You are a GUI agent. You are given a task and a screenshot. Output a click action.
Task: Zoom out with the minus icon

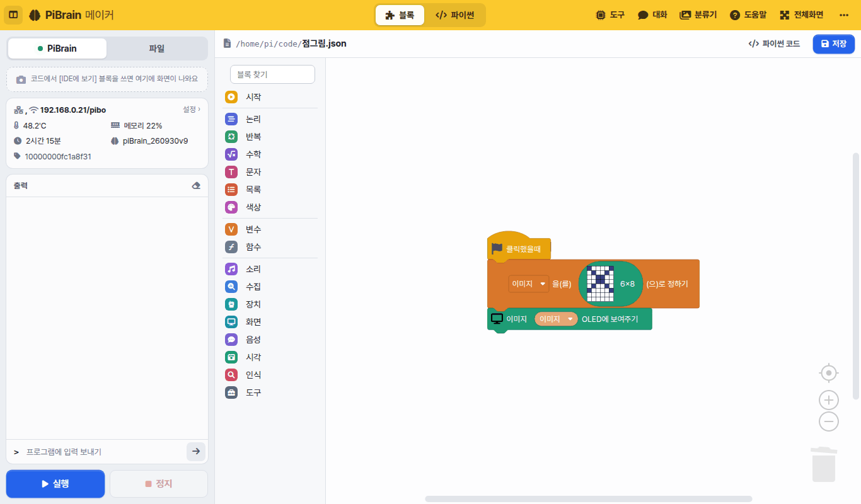829,421
